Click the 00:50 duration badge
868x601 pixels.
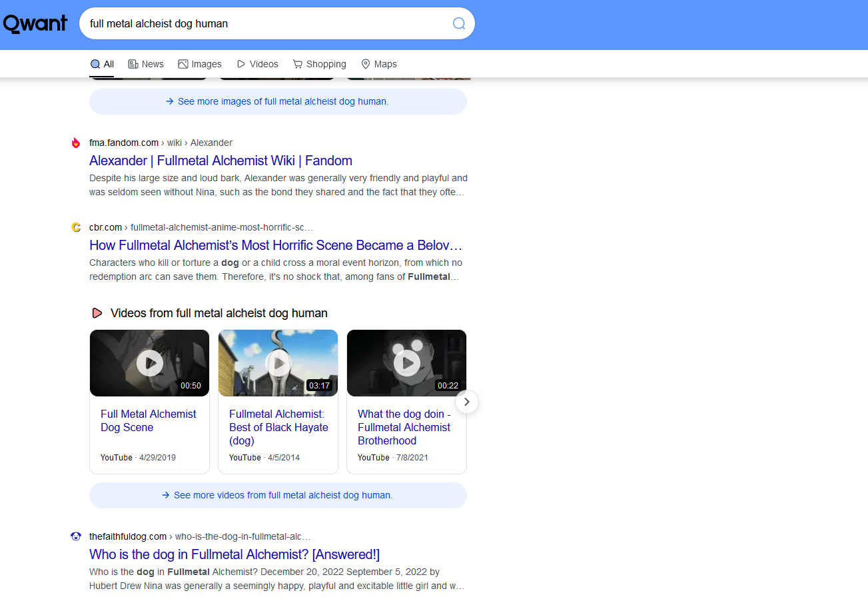pos(191,385)
